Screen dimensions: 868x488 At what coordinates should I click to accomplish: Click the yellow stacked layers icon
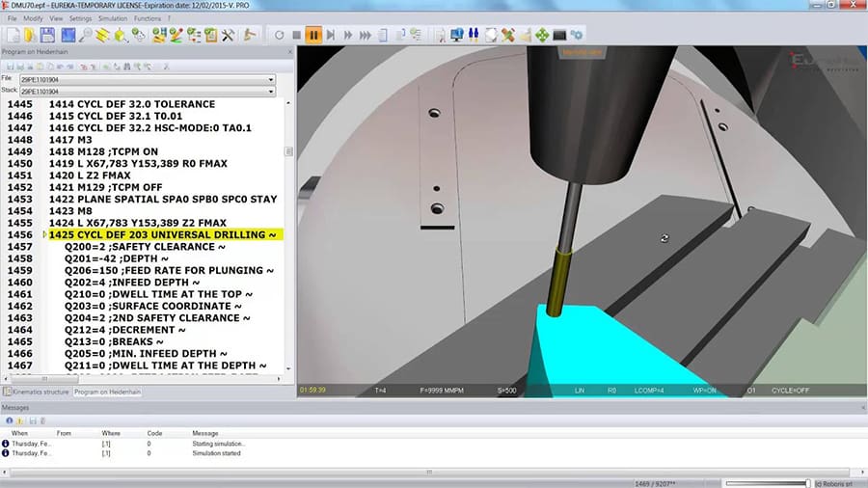(102, 36)
